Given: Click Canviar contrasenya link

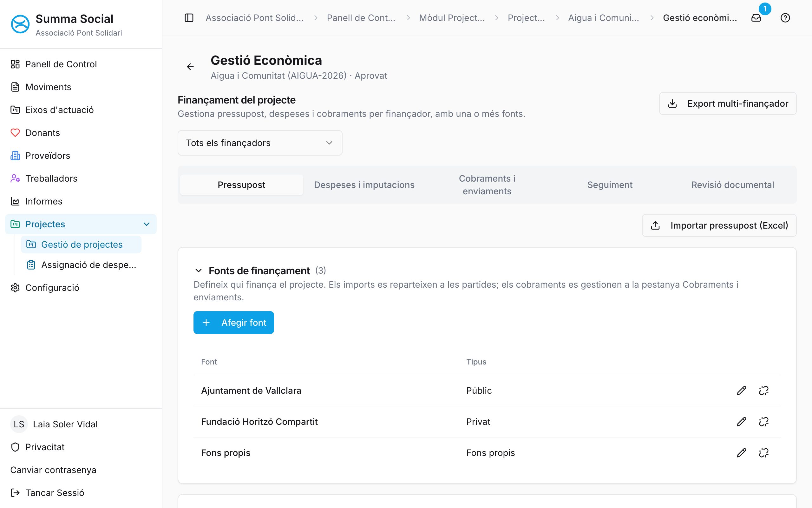Looking at the screenshot, I should tap(53, 470).
